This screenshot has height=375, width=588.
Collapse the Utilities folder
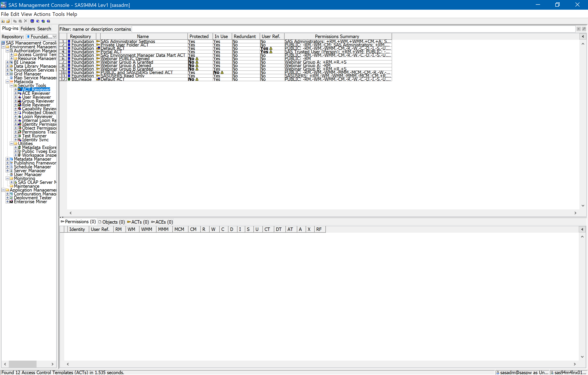pos(11,144)
